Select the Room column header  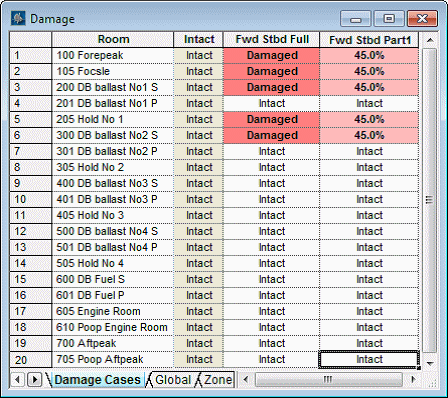pos(113,39)
